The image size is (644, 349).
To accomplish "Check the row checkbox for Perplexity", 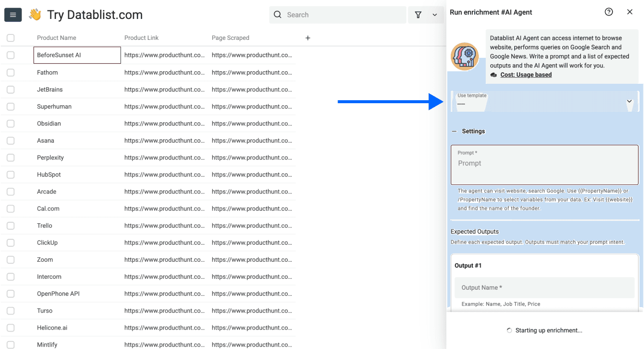I will (10, 158).
